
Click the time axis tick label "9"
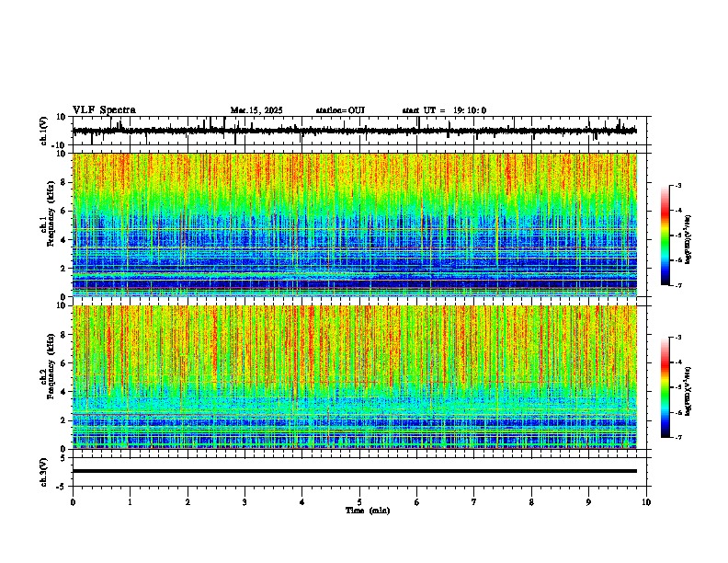pos(588,502)
